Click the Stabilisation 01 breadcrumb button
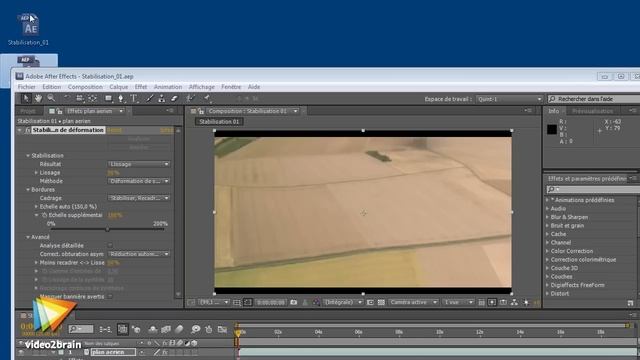This screenshot has height=360, width=640. point(219,122)
